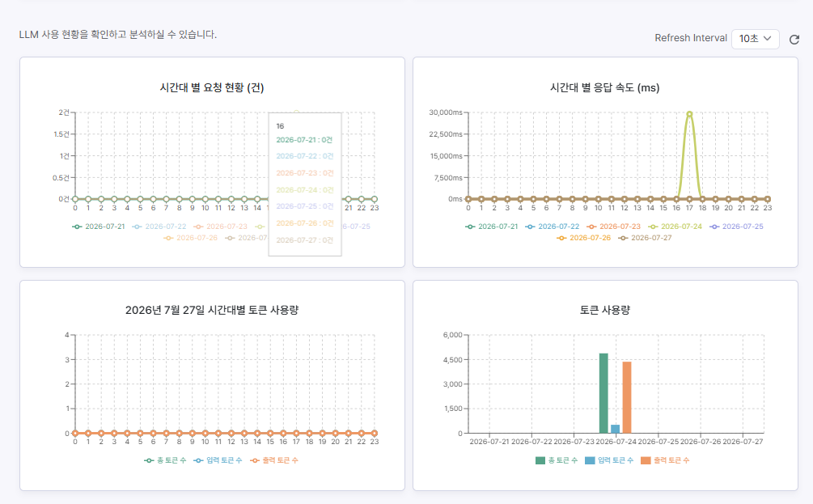Hide the 2026-07-26 series in 응답 속도 chart
Viewport: 813px width, 504px height.
(x=583, y=238)
